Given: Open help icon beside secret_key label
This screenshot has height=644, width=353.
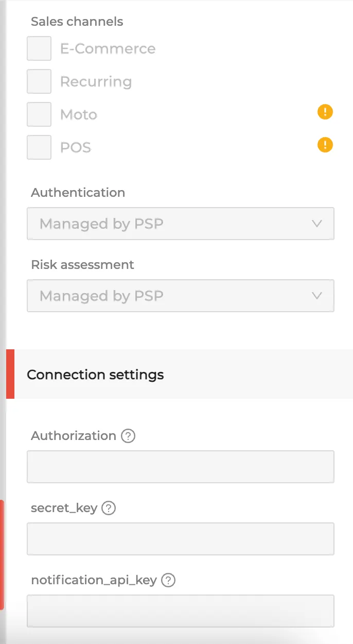Looking at the screenshot, I should [x=109, y=508].
